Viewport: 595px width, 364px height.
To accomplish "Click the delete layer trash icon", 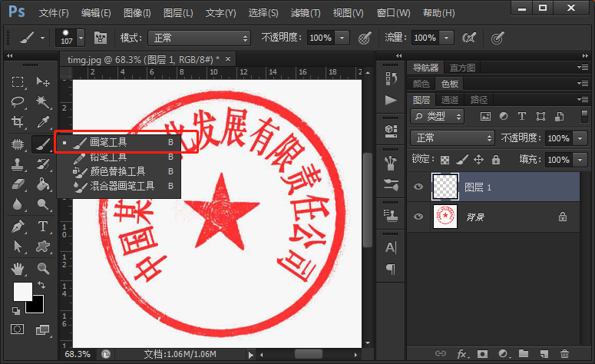I will pyautogui.click(x=564, y=354).
